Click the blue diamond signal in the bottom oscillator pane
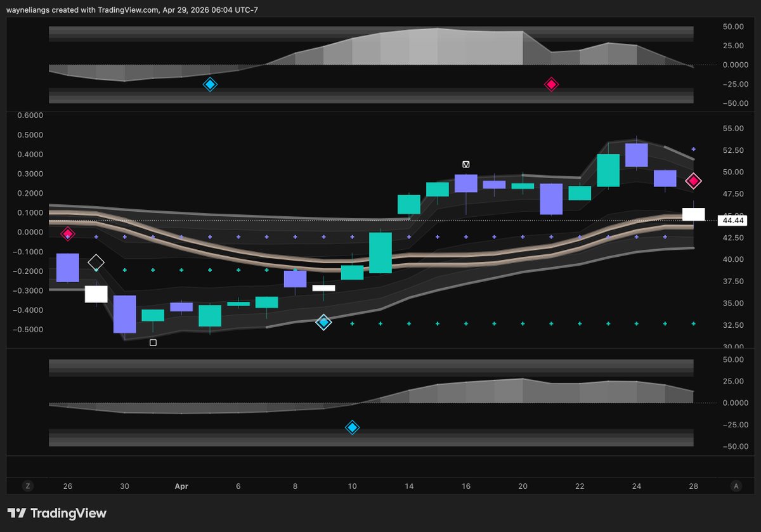Image resolution: width=761 pixels, height=532 pixels. pyautogui.click(x=352, y=427)
